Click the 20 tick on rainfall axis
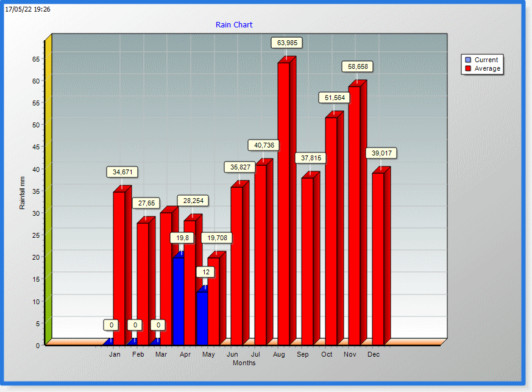The image size is (532, 392). (36, 257)
